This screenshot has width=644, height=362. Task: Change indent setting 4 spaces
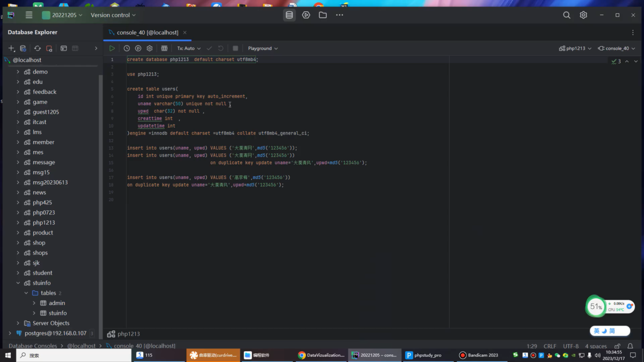[596, 346]
